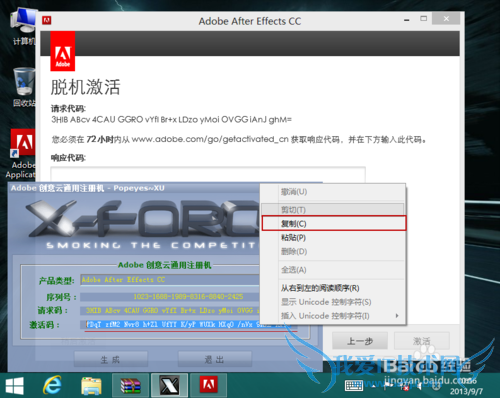Click the 请求码 field in the keygen
The height and width of the screenshot is (398, 500).
click(170, 311)
